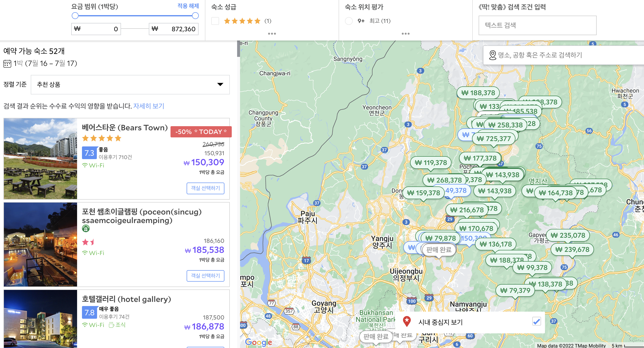Expand more location rating options
644x348 pixels.
pos(405,33)
